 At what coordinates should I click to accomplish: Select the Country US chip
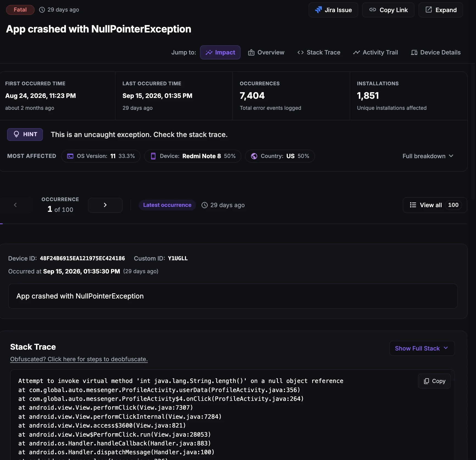click(280, 156)
